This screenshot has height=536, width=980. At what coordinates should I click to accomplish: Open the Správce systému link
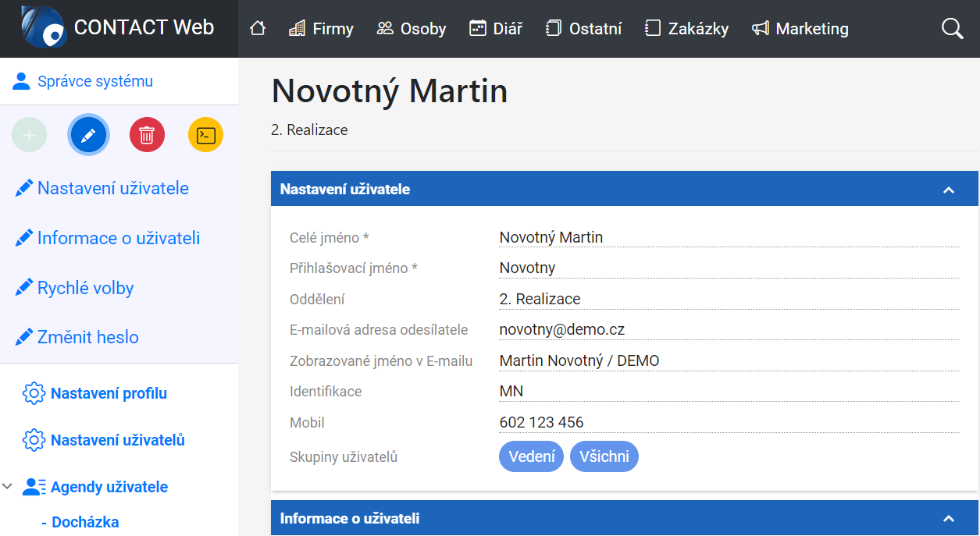[x=95, y=81]
